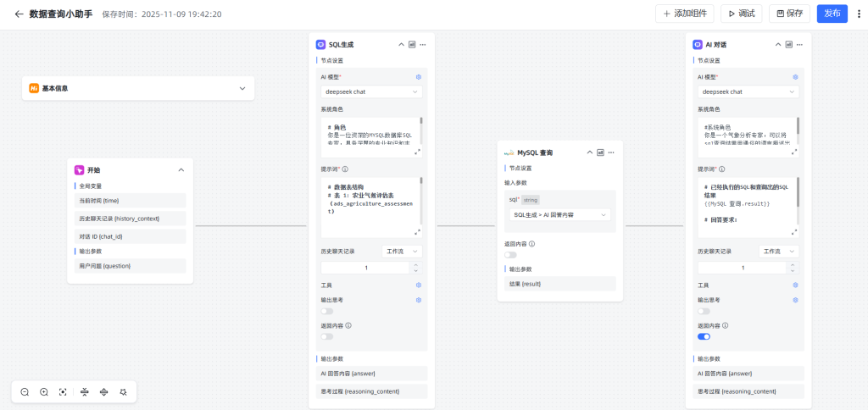Click the 调试 button
This screenshot has width=868, height=410.
pos(741,14)
